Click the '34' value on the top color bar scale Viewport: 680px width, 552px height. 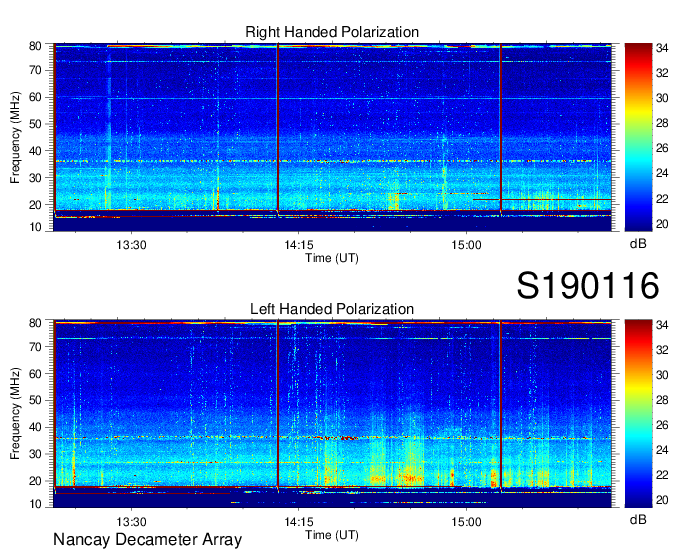point(662,48)
